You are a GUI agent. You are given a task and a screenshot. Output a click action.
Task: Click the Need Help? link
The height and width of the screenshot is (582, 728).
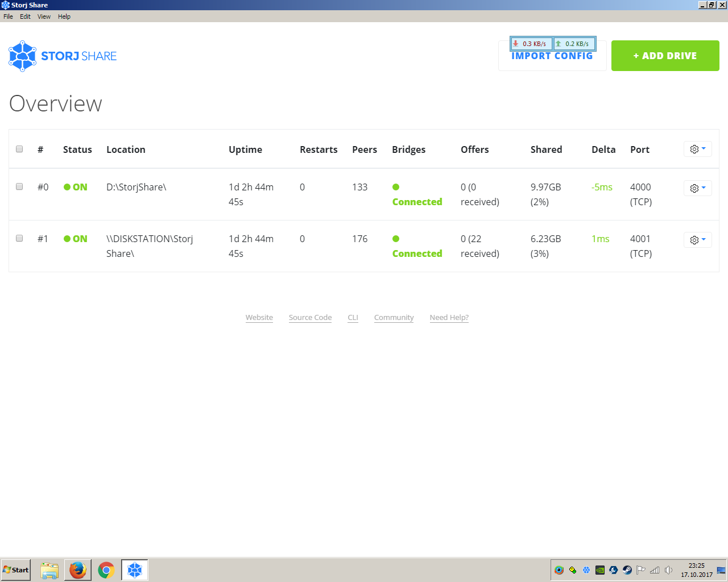[x=449, y=317]
